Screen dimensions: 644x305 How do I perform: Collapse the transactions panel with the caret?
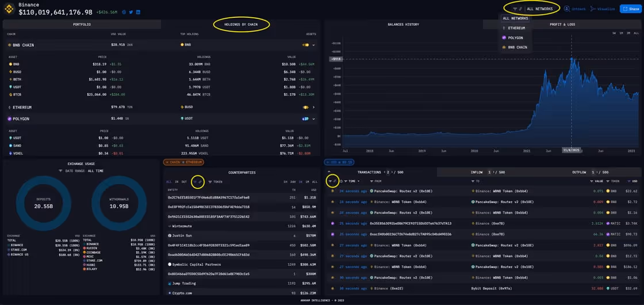click(329, 172)
